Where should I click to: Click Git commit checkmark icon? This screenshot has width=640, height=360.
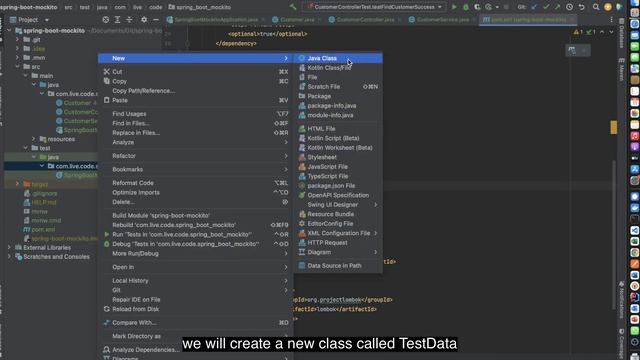(546, 7)
